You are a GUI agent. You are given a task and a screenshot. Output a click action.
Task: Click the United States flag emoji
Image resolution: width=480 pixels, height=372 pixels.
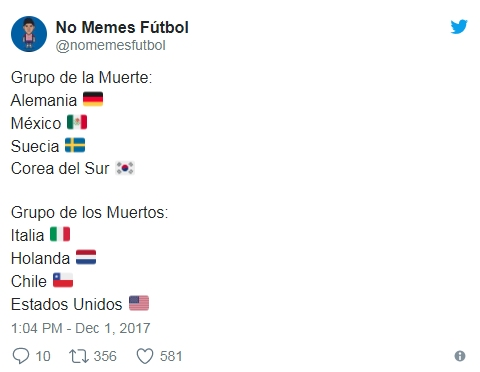139,303
